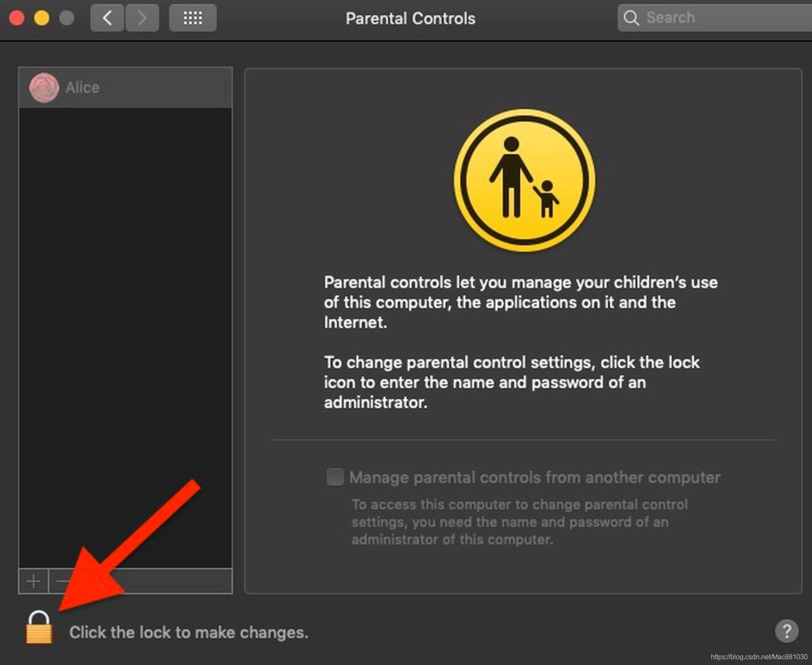The image size is (812, 665).
Task: Open help with the question mark button
Action: tap(787, 632)
